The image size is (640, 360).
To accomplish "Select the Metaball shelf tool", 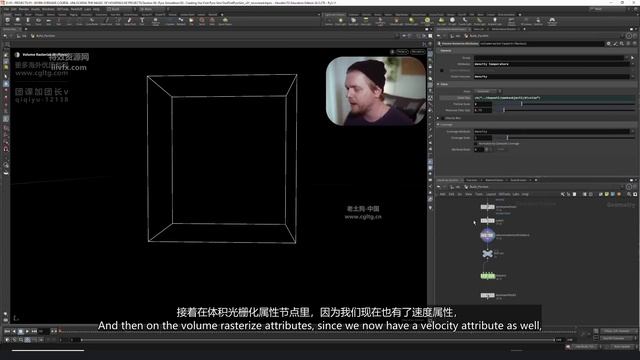I will coord(181,21).
